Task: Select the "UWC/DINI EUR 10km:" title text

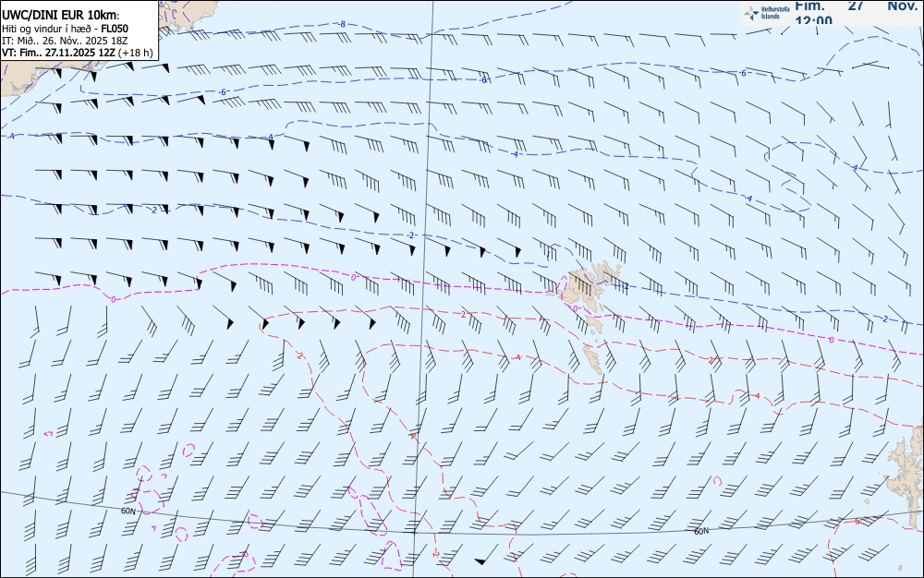Action: 61,16
